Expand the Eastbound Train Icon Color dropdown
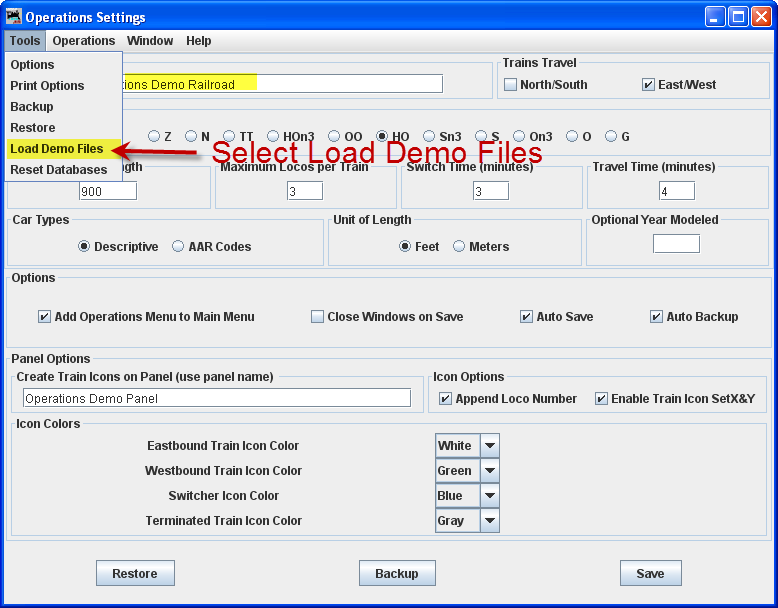The height and width of the screenshot is (608, 778). pyautogui.click(x=490, y=446)
